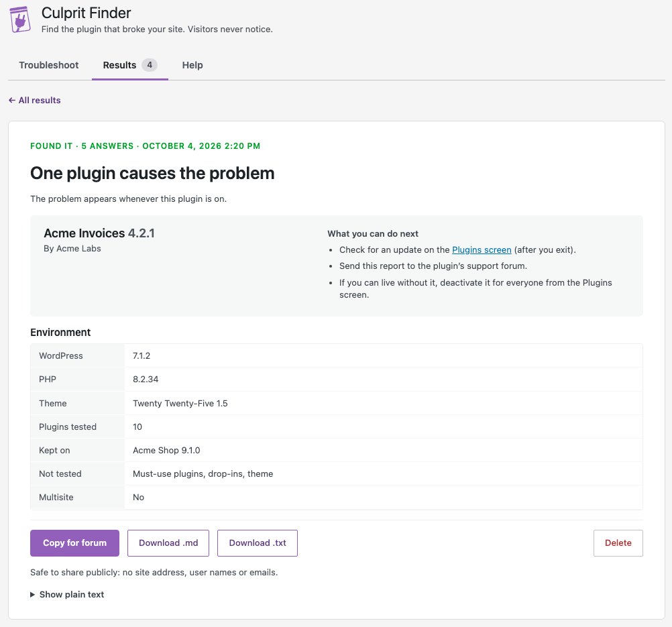Download the report as .txt
Image resolution: width=672 pixels, height=627 pixels.
coord(257,543)
